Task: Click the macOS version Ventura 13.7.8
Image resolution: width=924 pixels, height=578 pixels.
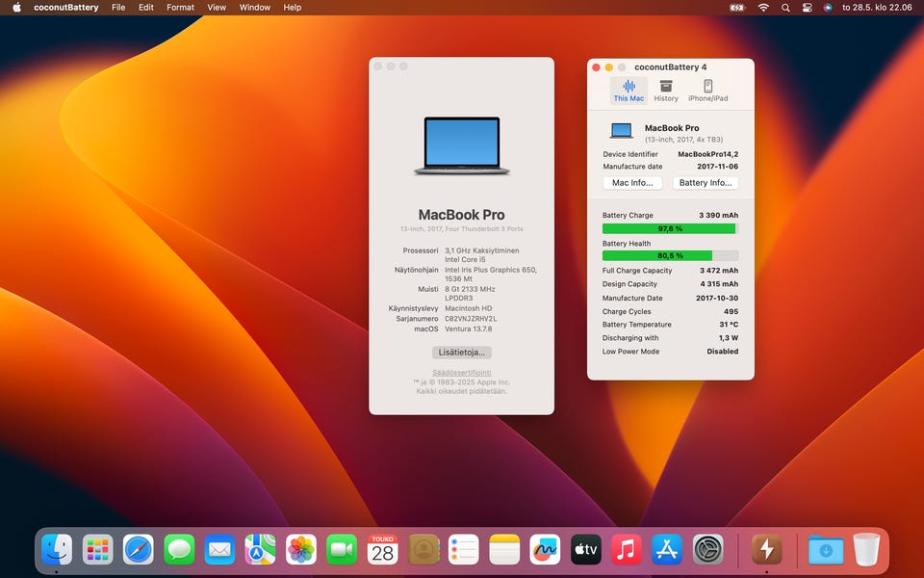Action: pos(469,329)
